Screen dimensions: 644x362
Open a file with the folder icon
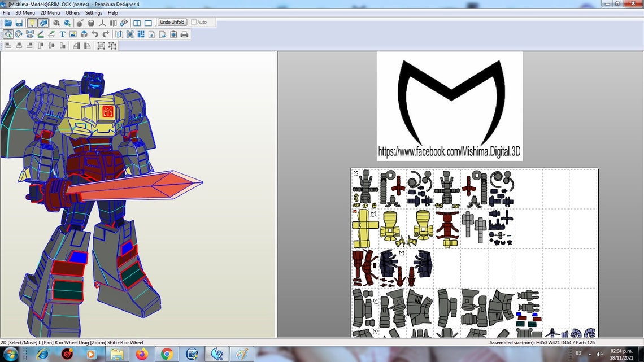click(x=8, y=23)
